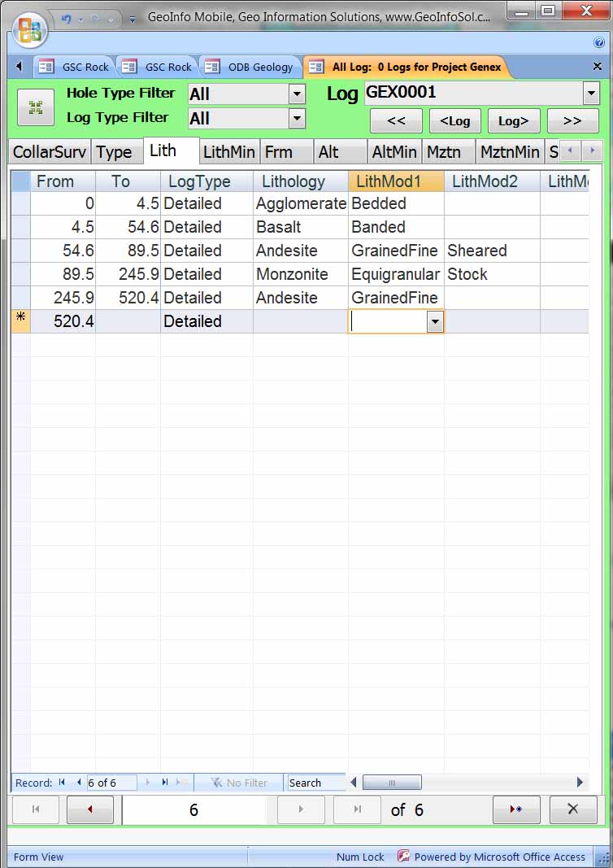The image size is (613, 868).
Task: Click the red previous record arrow
Action: coord(89,809)
